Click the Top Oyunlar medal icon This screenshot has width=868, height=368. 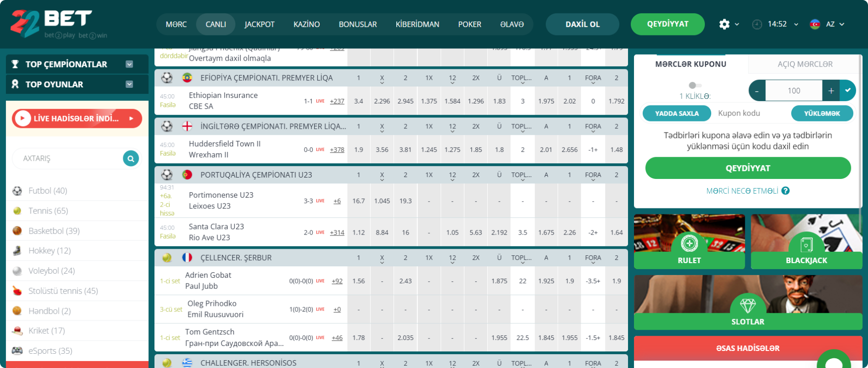pos(15,84)
